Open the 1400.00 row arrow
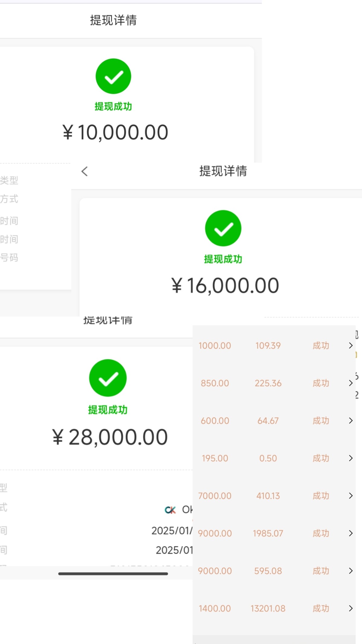 click(351, 608)
